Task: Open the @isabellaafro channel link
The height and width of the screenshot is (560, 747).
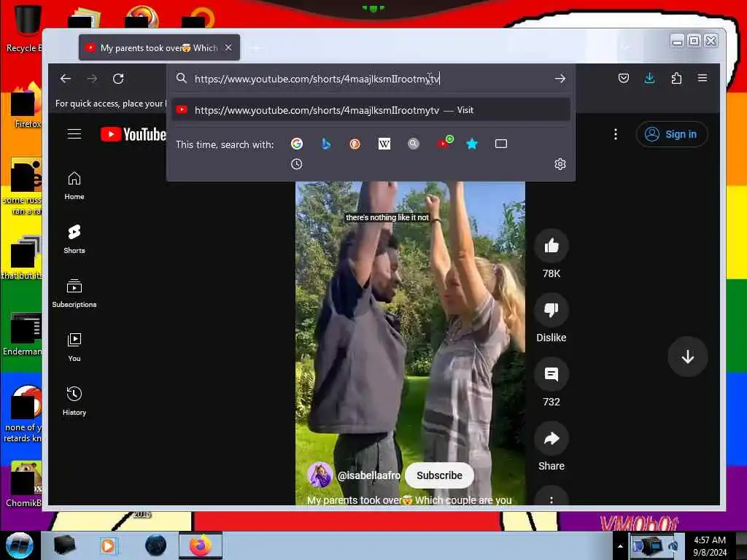Action: pos(368,475)
